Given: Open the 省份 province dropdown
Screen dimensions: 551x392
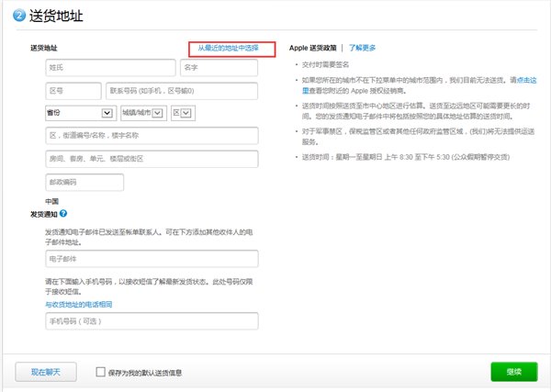Looking at the screenshot, I should coord(79,113).
